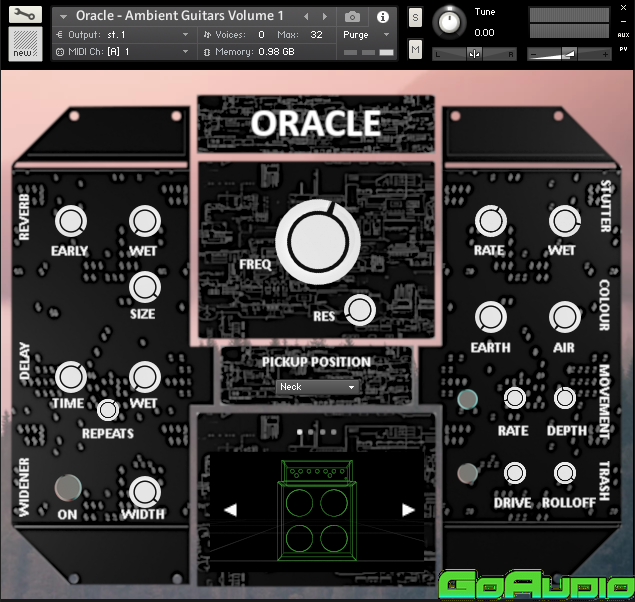Close the instrument with X button
Viewport: 635px width, 602px height.
(623, 8)
